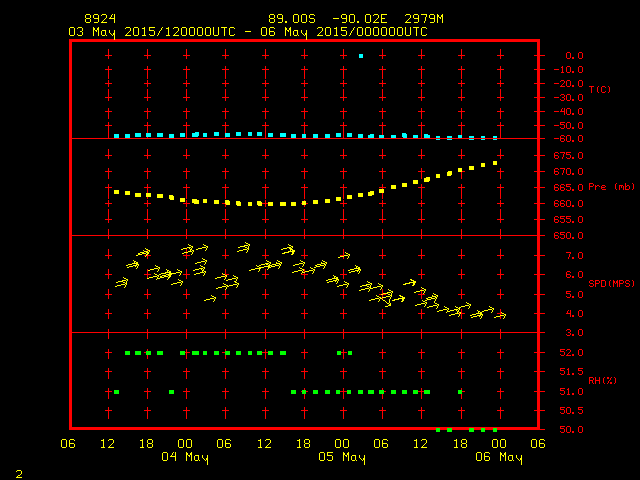This screenshot has height=480, width=640.
Task: Click the frame number 2 in corner
Action: coord(18,472)
